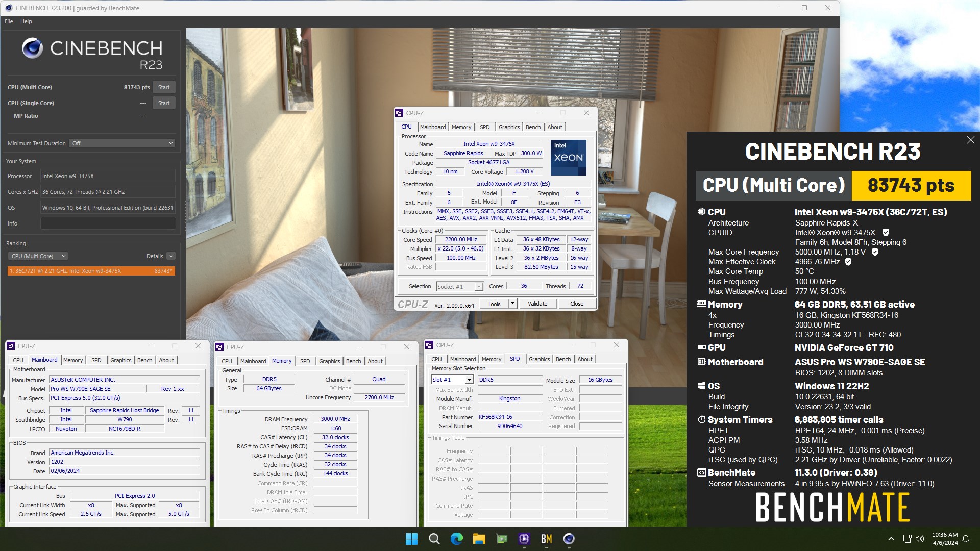Select Bench tab in the Mainboard CPU-Z window
This screenshot has width=980, height=551.
coord(145,360)
